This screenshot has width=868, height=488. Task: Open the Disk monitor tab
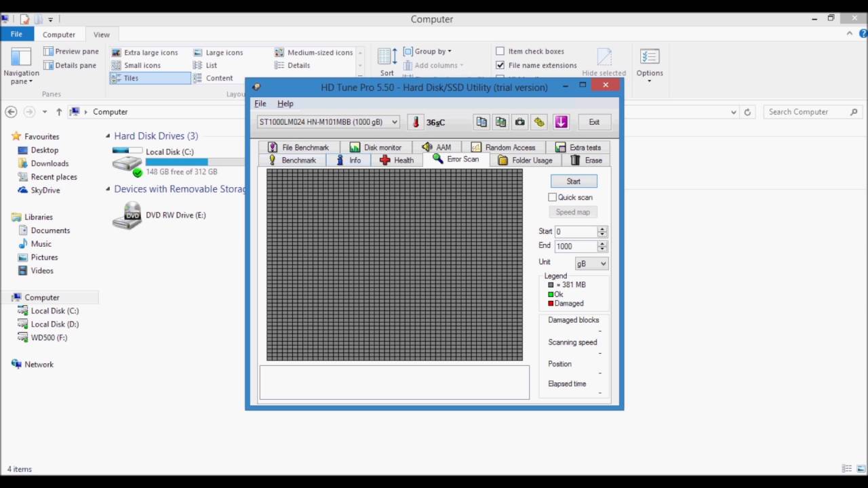point(376,147)
